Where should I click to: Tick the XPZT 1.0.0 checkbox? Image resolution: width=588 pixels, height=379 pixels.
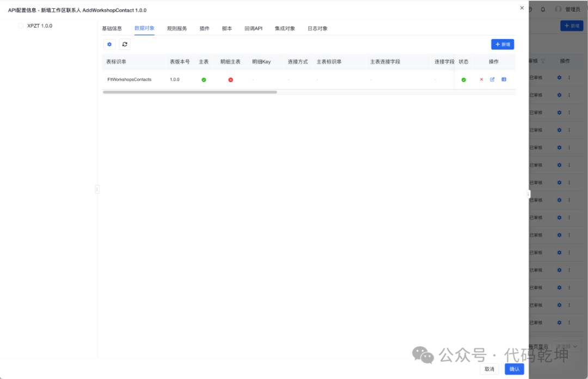click(21, 26)
